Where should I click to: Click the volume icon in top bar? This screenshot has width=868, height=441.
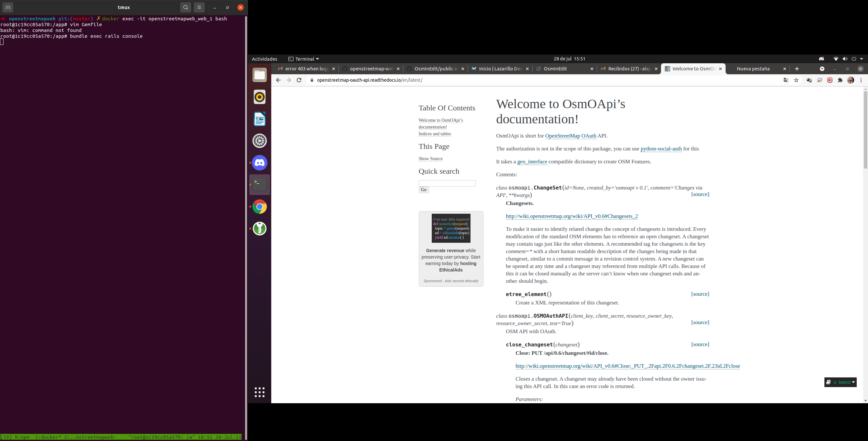point(845,59)
